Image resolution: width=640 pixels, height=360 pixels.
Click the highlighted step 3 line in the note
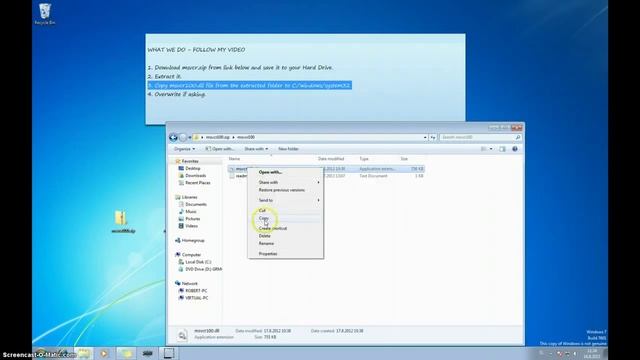pos(249,85)
